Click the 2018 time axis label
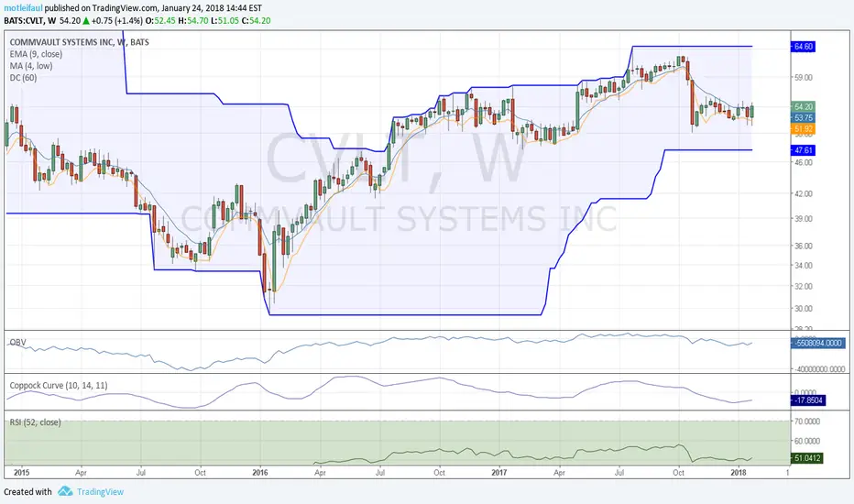 [738, 473]
